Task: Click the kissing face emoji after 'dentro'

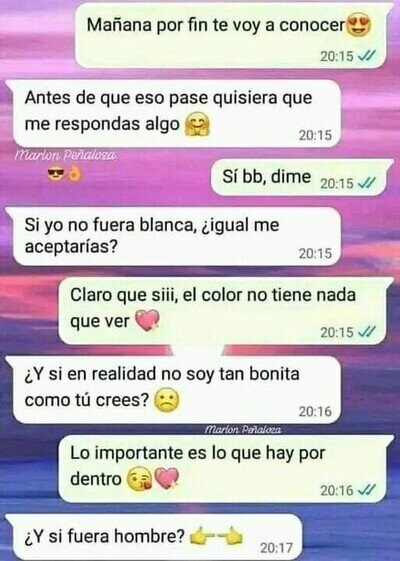Action: point(140,479)
